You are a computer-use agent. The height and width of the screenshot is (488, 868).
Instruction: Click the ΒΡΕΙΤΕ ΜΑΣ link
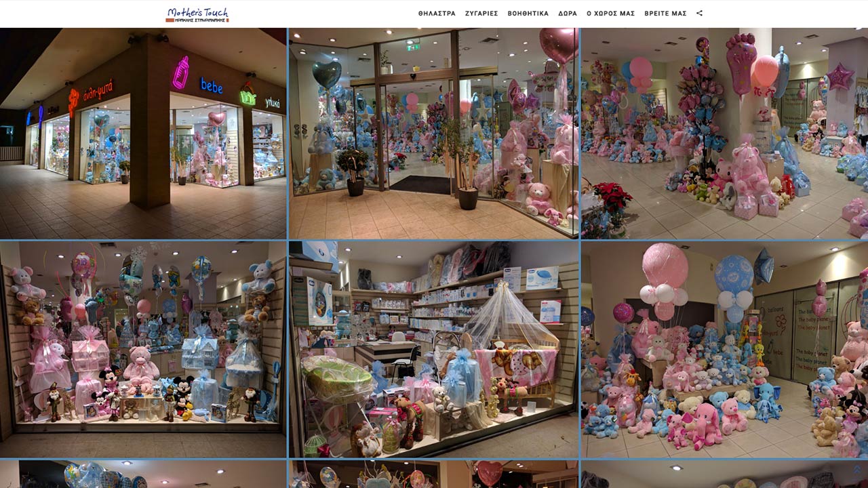tap(665, 14)
